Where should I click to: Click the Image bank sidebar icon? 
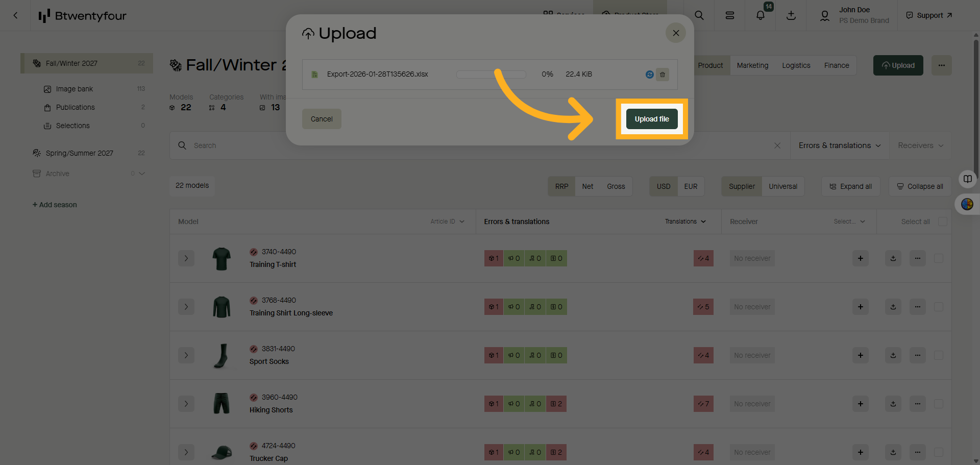47,89
